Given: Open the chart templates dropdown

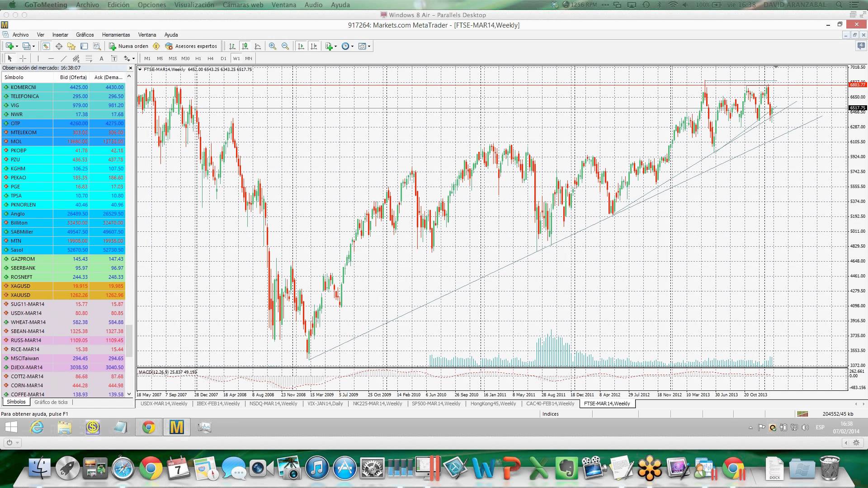Looking at the screenshot, I should [364, 46].
